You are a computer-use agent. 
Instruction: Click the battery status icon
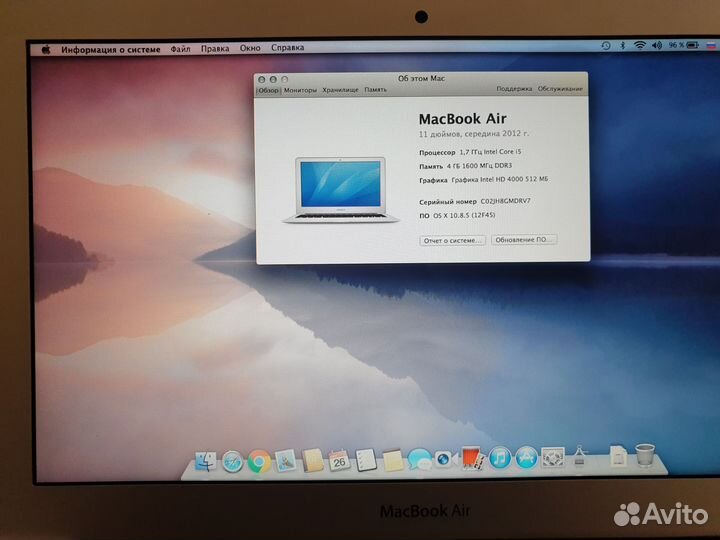click(693, 45)
